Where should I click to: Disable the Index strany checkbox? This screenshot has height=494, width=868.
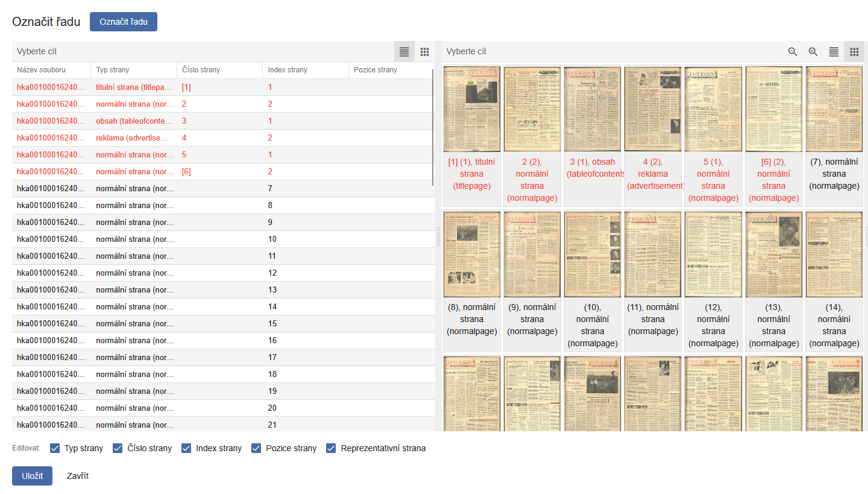(x=186, y=448)
